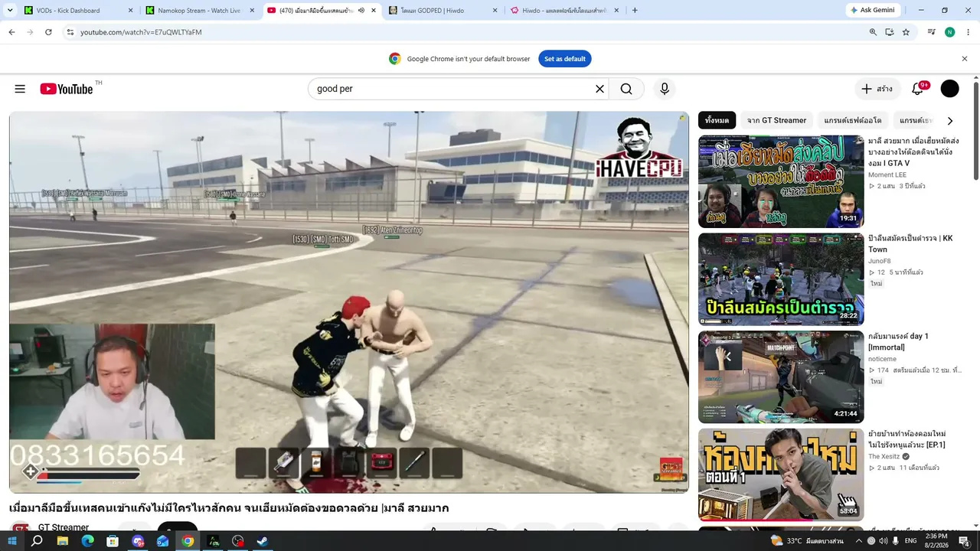The image size is (980, 551).
Task: Submit the search with the magnifier button
Action: coord(626,89)
